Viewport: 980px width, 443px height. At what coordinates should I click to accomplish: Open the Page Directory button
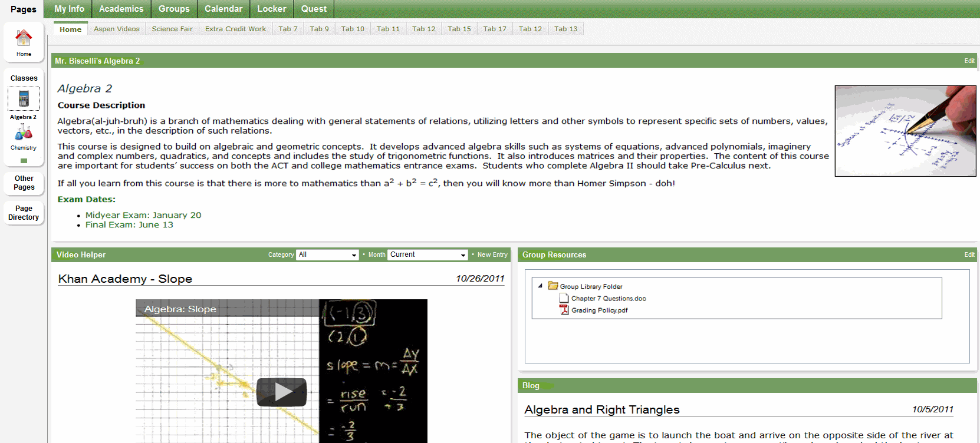24,213
